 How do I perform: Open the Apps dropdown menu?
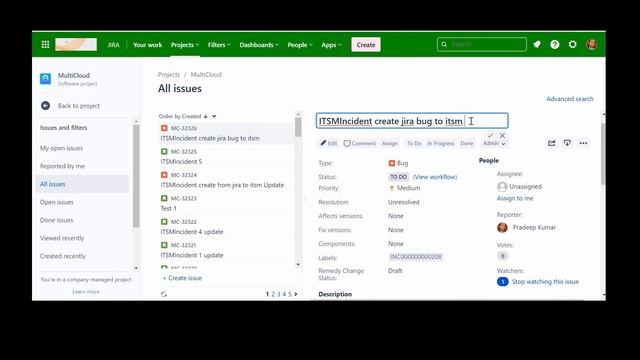click(x=331, y=45)
